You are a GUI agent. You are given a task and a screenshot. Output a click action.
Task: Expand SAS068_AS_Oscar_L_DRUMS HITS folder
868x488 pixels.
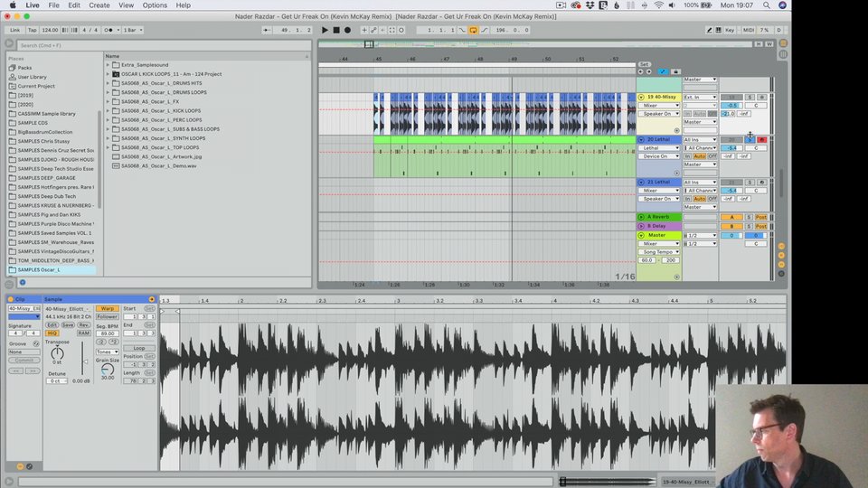click(x=108, y=83)
